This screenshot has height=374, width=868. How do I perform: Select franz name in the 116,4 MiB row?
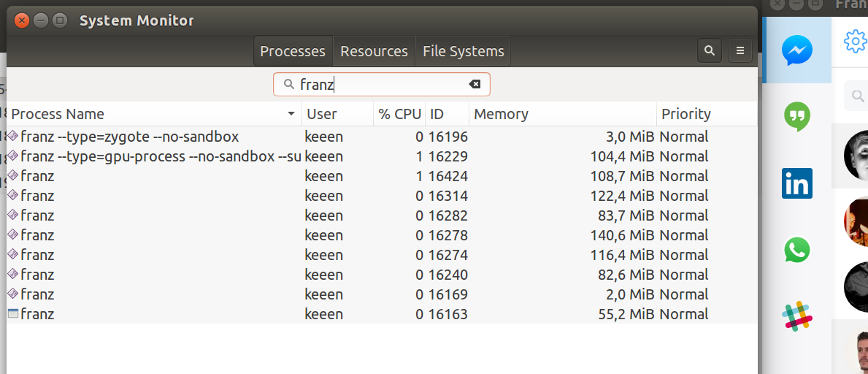coord(37,255)
